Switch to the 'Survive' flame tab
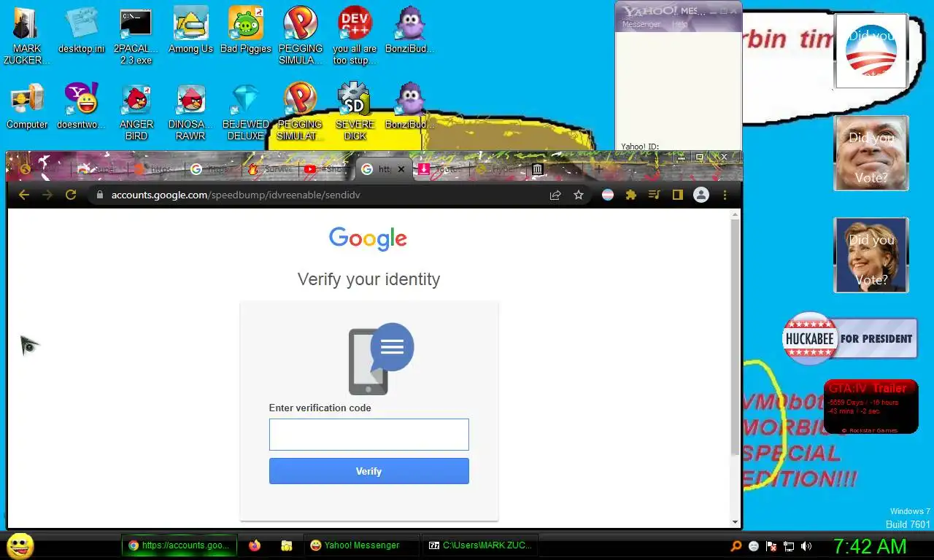The width and height of the screenshot is (934, 560). [269, 169]
